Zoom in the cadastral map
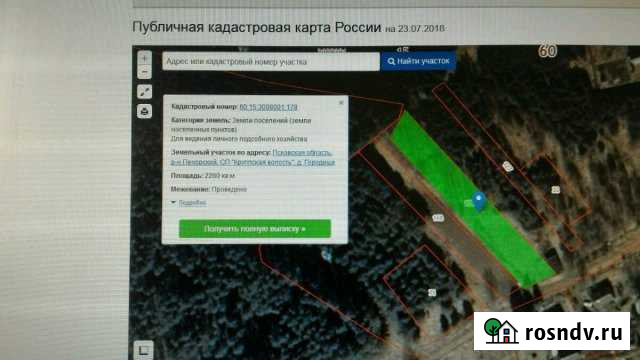Viewport: 640px width, 360px height. (x=144, y=58)
